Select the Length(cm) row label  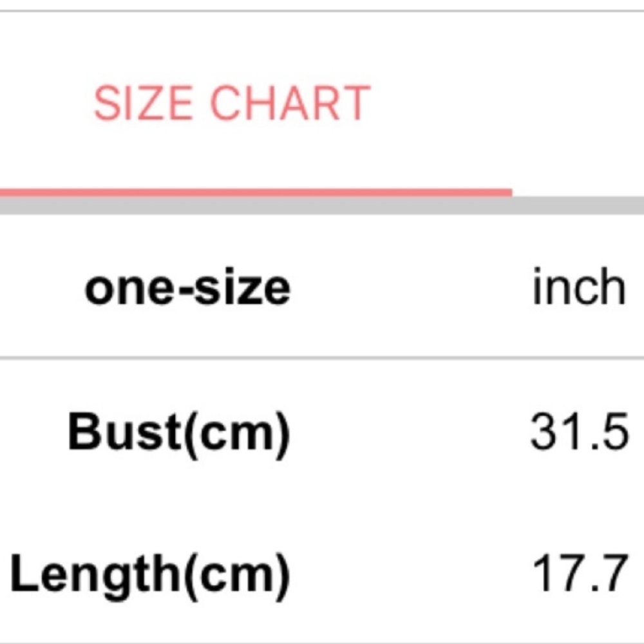[x=149, y=574]
